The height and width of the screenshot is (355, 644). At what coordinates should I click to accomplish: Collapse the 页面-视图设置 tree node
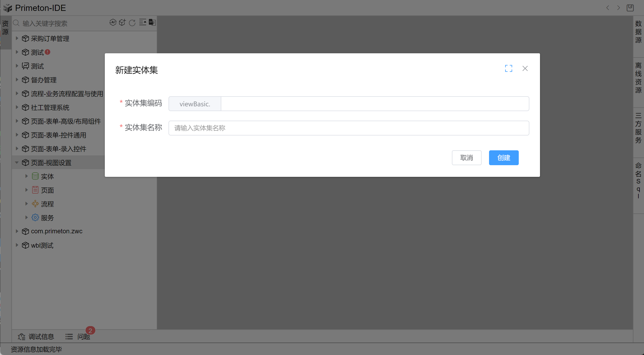tap(17, 163)
